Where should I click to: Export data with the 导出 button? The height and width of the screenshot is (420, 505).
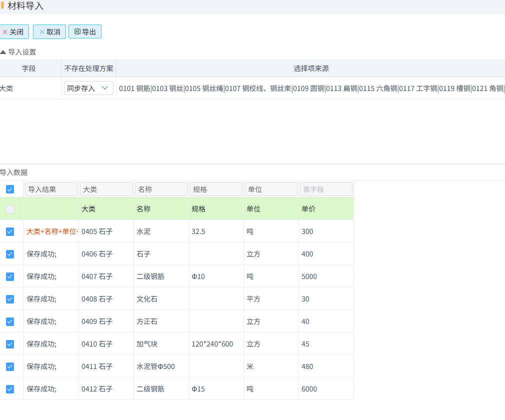tap(85, 32)
